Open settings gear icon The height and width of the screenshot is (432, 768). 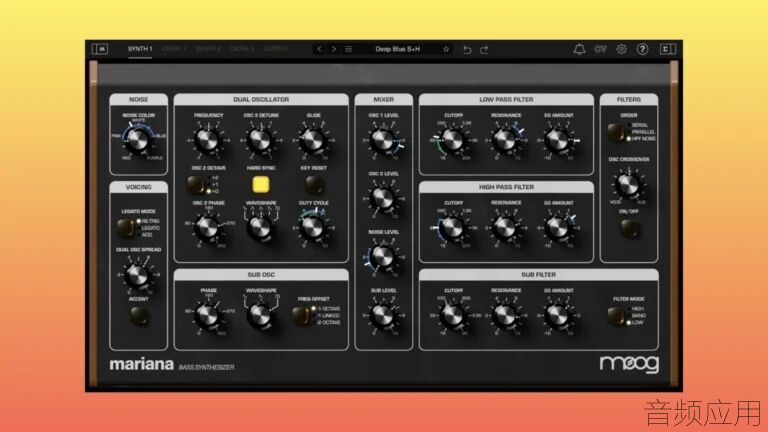tap(622, 49)
